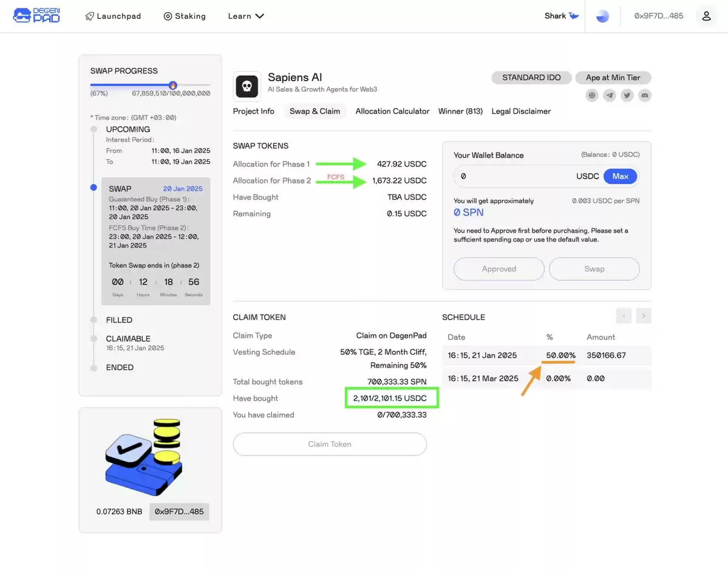Click the UPCOMING step marker
Viewport: 728px width, 571px height.
tap(94, 129)
